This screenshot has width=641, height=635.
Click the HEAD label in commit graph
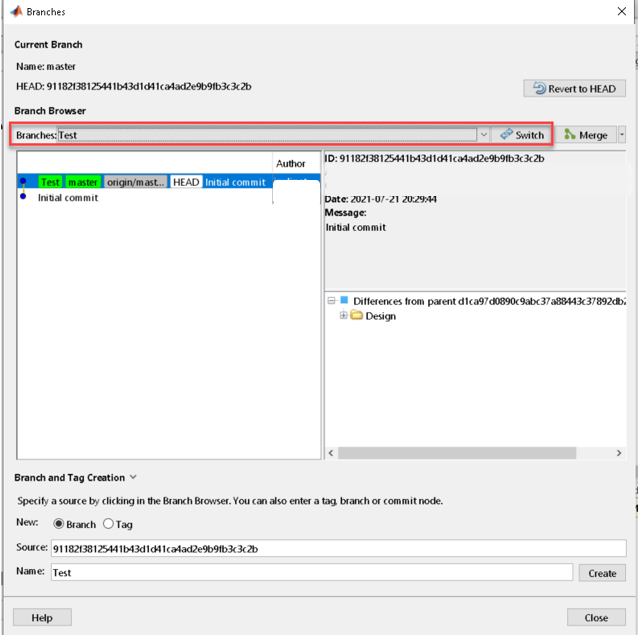186,182
